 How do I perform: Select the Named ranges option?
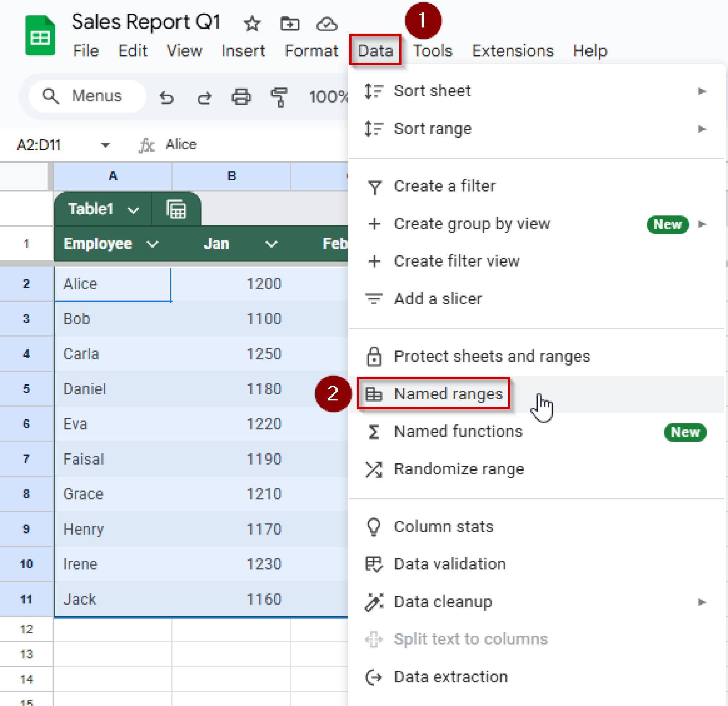(x=448, y=394)
